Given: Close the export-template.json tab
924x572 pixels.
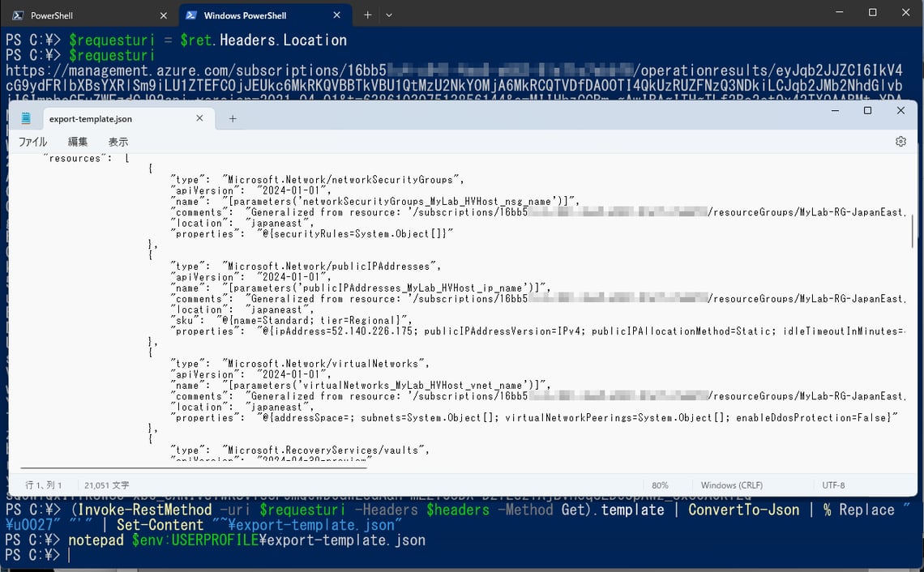Looking at the screenshot, I should point(199,118).
